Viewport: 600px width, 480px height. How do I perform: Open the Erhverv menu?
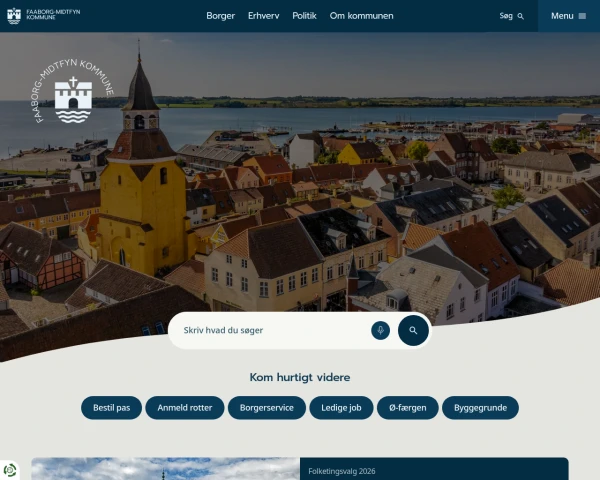(264, 16)
